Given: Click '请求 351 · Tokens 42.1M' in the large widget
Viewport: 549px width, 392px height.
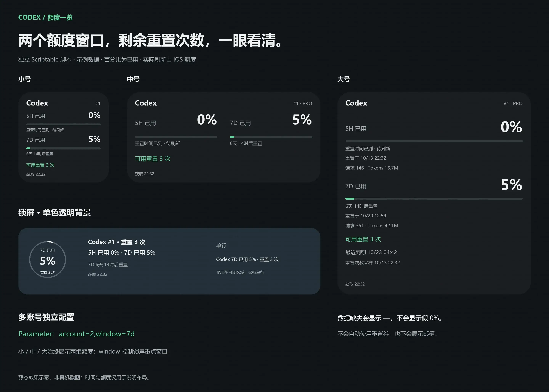Looking at the screenshot, I should pos(372,226).
